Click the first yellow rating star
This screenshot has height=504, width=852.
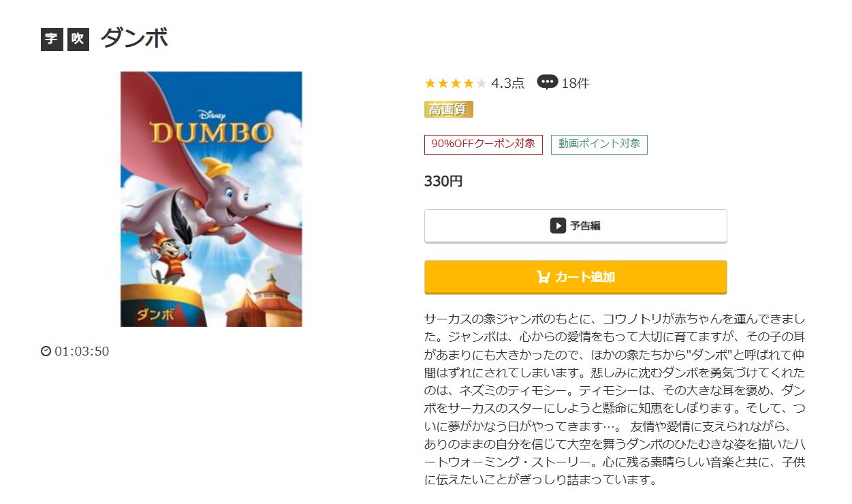tap(430, 83)
